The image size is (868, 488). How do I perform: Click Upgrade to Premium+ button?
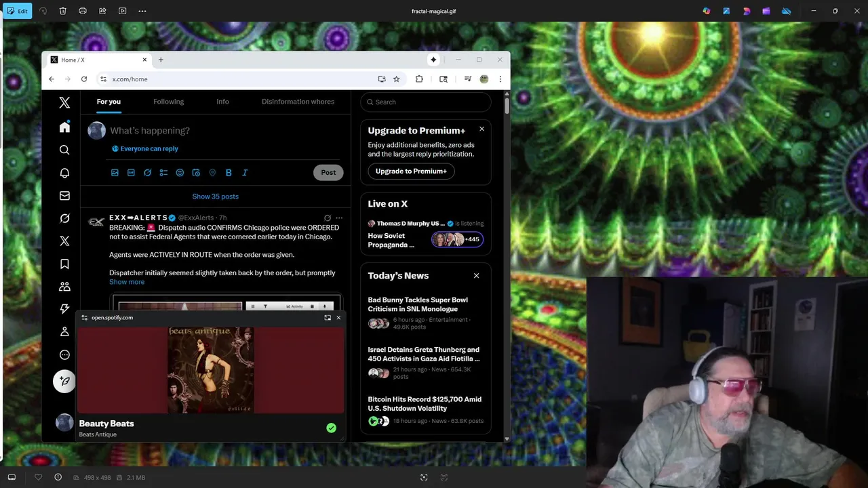(411, 171)
